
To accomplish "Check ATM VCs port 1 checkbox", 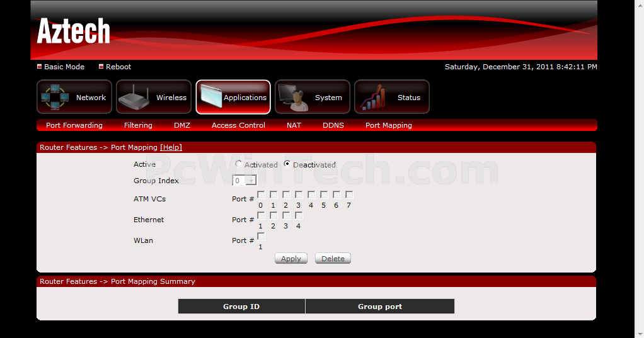I will [x=273, y=194].
